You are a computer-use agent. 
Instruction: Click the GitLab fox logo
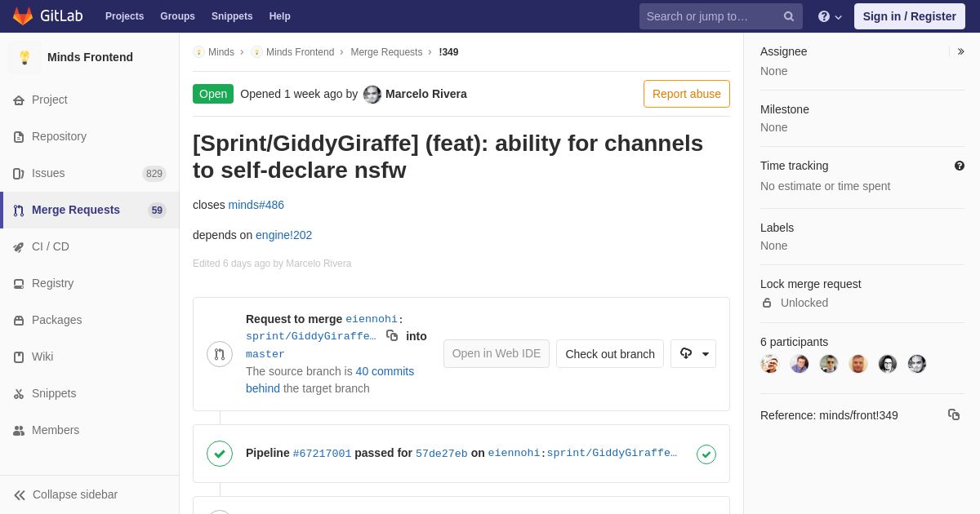click(x=23, y=16)
